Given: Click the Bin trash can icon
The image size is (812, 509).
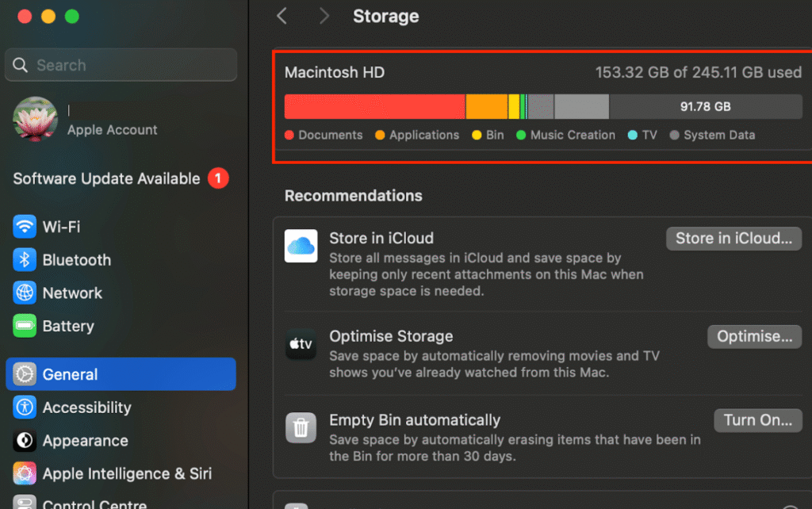Looking at the screenshot, I should [x=301, y=427].
